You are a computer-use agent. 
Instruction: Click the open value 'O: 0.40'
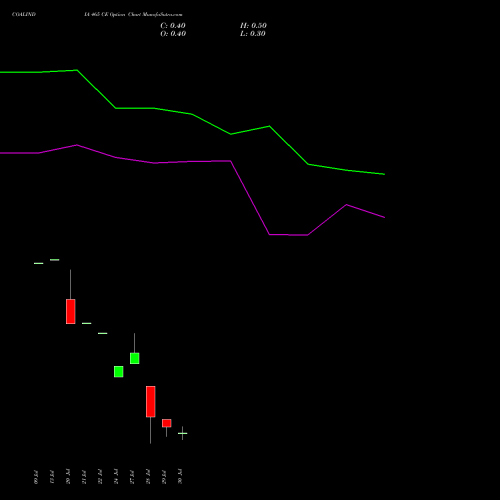pyautogui.click(x=173, y=34)
